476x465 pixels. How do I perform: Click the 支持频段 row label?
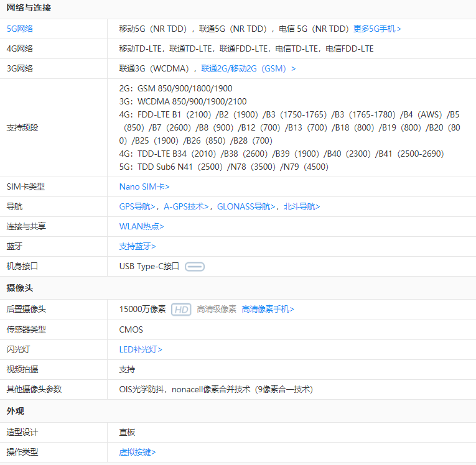tap(22, 127)
